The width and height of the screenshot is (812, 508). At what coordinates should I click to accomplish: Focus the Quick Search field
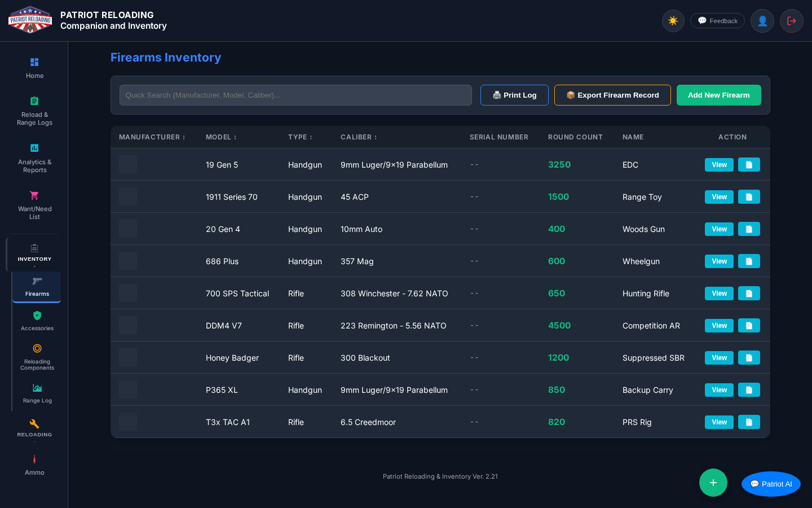pos(295,95)
